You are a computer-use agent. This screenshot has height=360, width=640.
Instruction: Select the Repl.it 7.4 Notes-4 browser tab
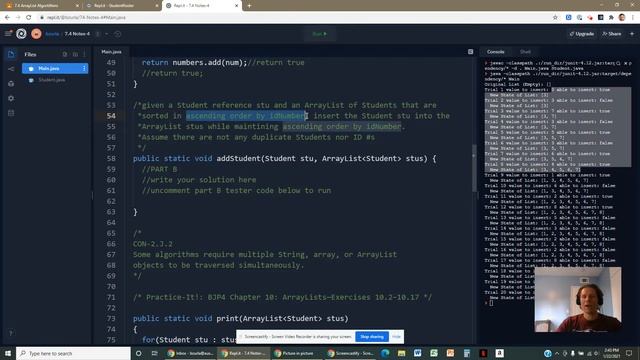click(202, 6)
